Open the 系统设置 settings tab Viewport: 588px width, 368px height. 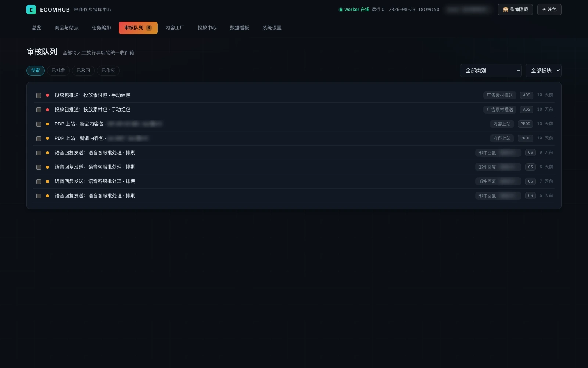(x=272, y=28)
